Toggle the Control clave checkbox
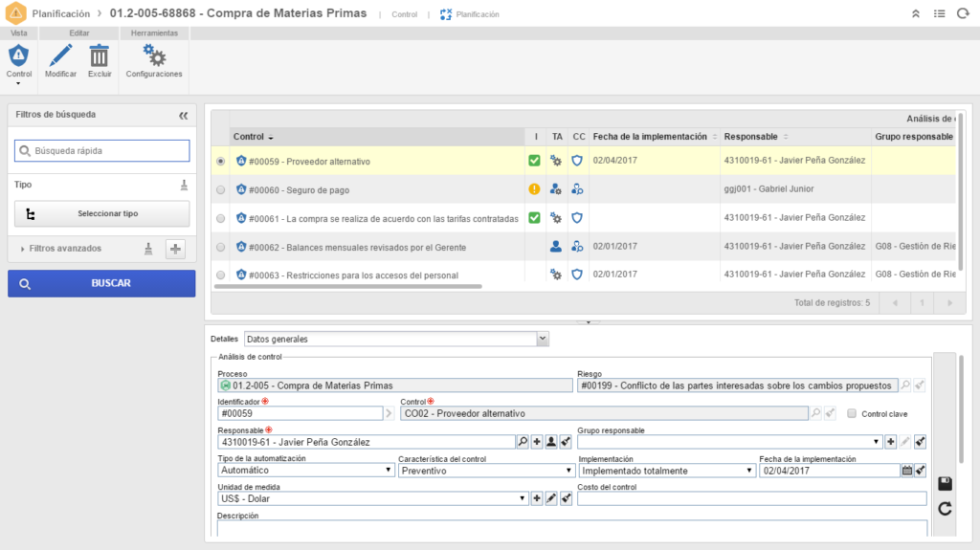Screen dimensions: 980x550 pyautogui.click(x=851, y=414)
